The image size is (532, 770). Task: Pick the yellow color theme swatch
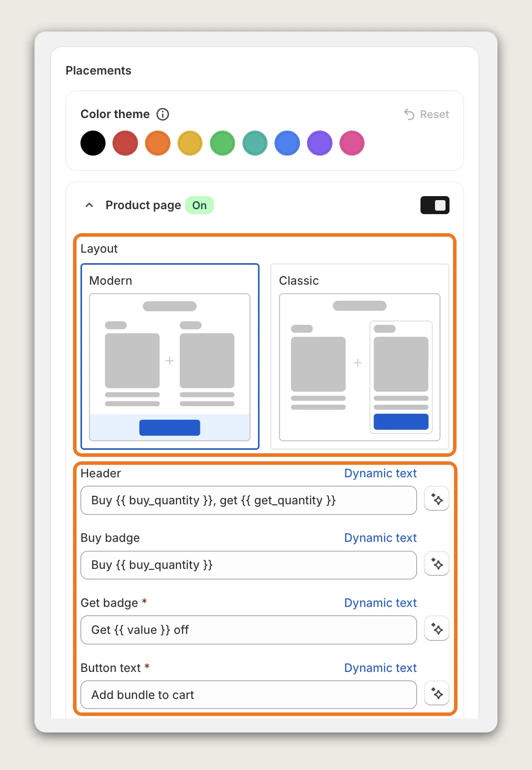[190, 143]
